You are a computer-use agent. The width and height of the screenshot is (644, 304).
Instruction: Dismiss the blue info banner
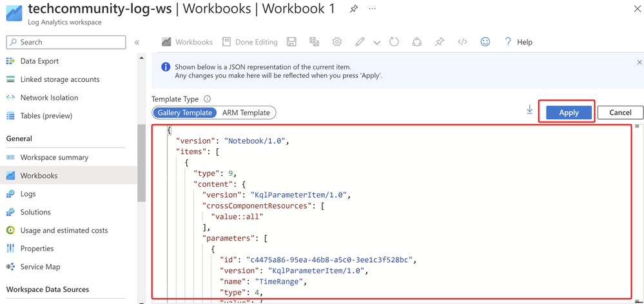tap(639, 62)
